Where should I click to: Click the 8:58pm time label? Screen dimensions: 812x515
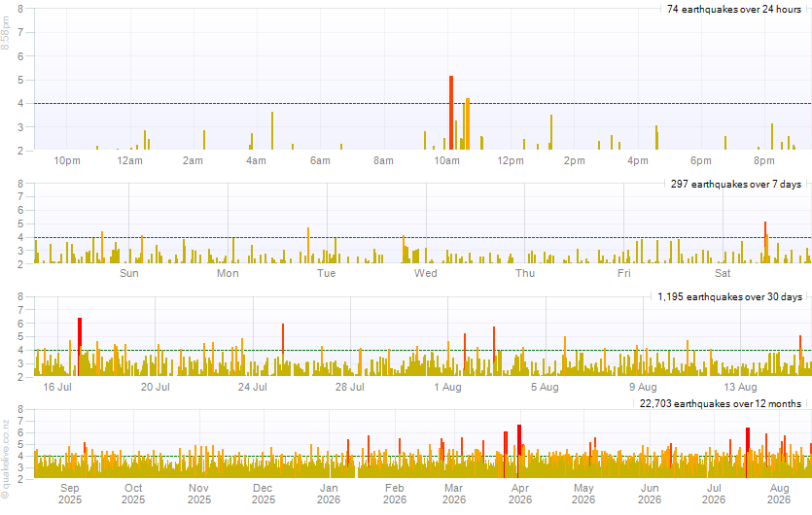(5, 33)
